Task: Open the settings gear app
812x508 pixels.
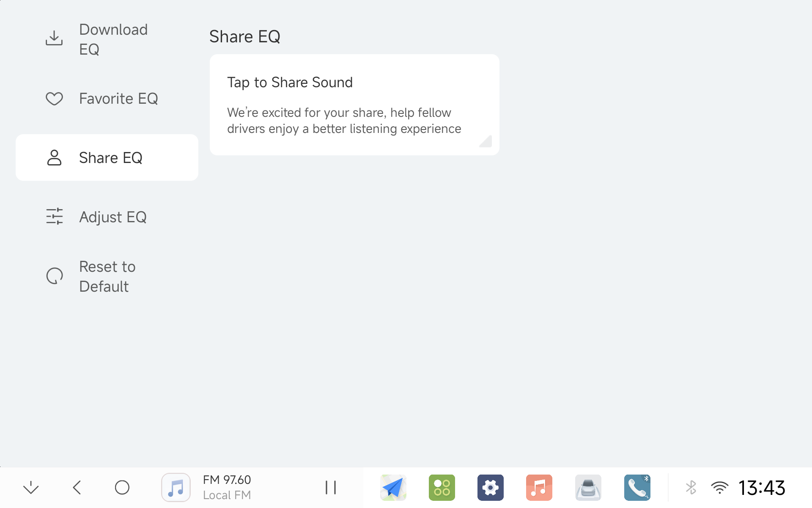Action: [x=491, y=488]
